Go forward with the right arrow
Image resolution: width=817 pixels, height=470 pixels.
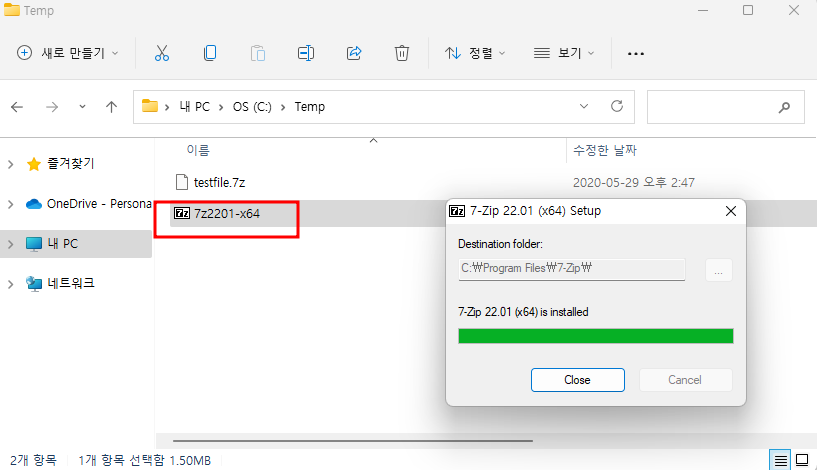tap(52, 107)
